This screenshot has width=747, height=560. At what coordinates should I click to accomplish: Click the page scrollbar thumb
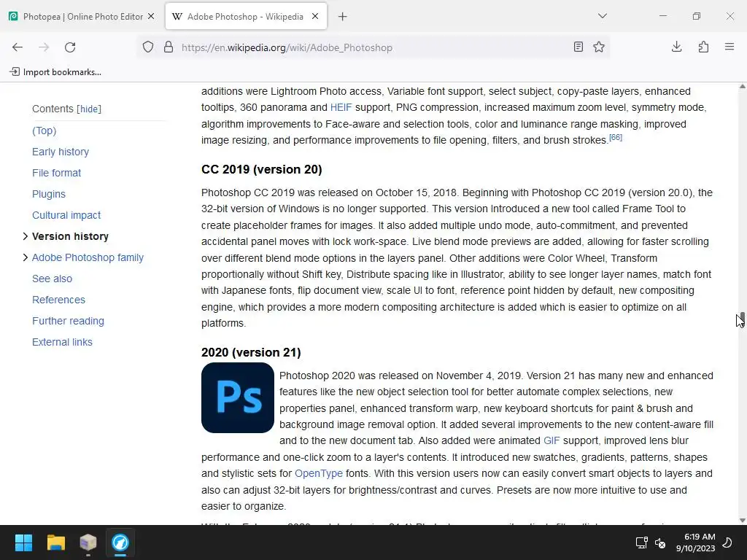pos(742,318)
